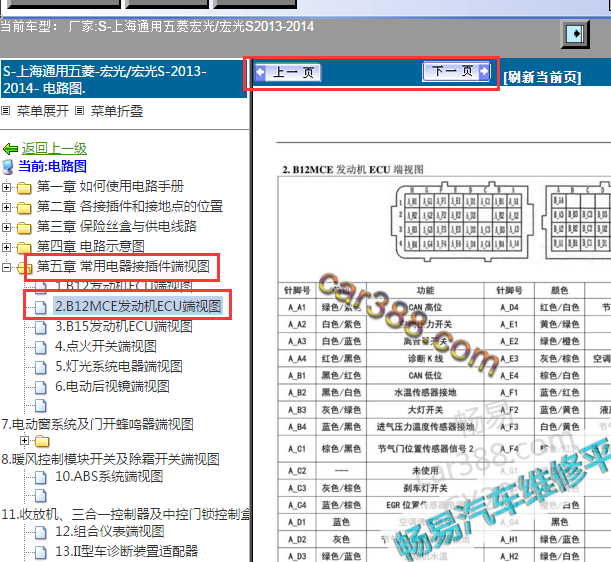The height and width of the screenshot is (562, 611).
Task: Go to previous page with 上一页 button
Action: click(x=288, y=73)
